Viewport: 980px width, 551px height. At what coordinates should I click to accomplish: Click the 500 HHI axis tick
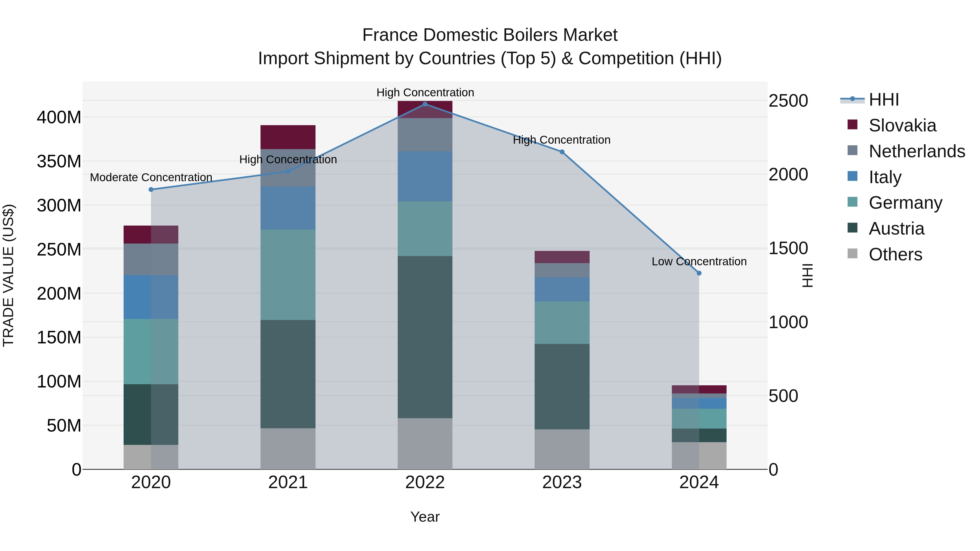[x=783, y=396]
